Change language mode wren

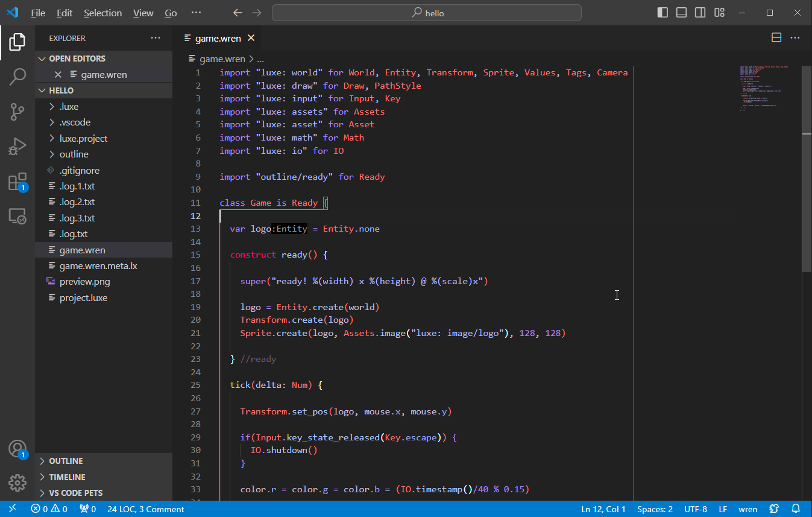point(748,509)
